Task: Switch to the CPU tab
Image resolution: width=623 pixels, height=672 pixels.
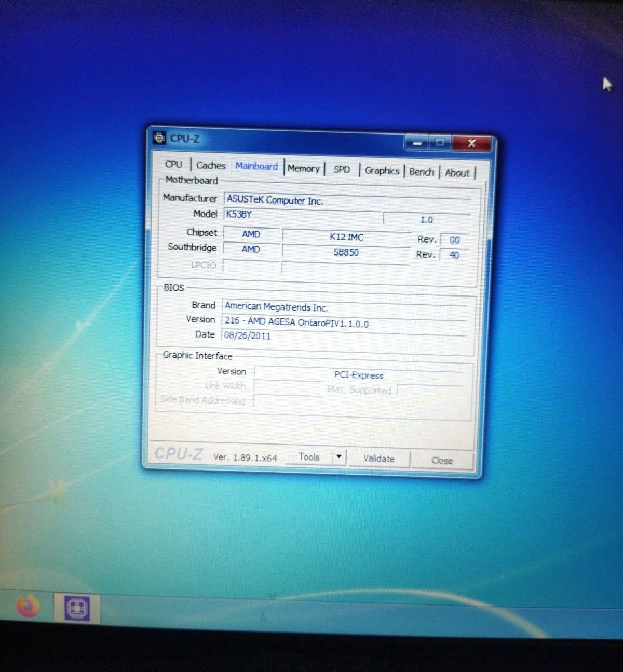Action: coord(173,164)
